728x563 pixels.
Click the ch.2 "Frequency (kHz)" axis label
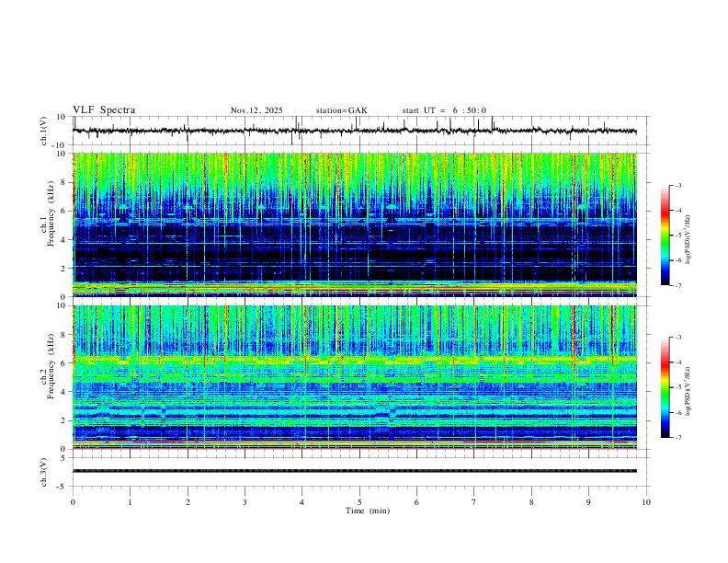point(51,366)
